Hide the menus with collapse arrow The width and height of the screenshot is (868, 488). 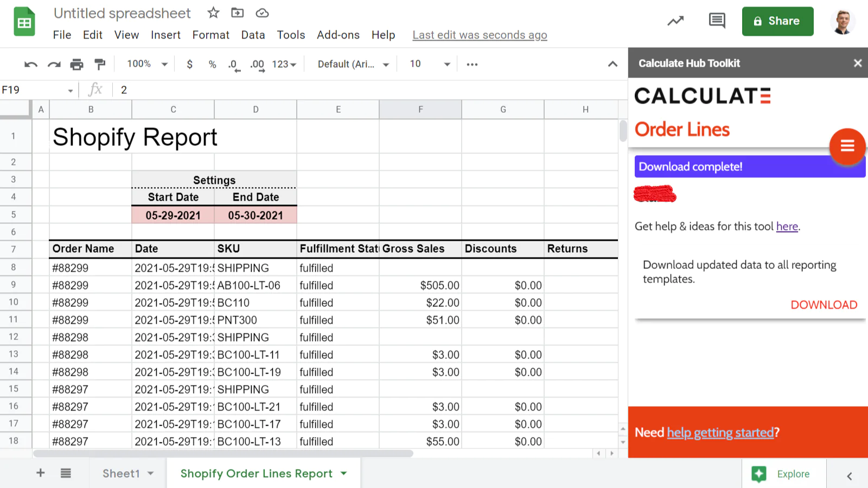[612, 64]
